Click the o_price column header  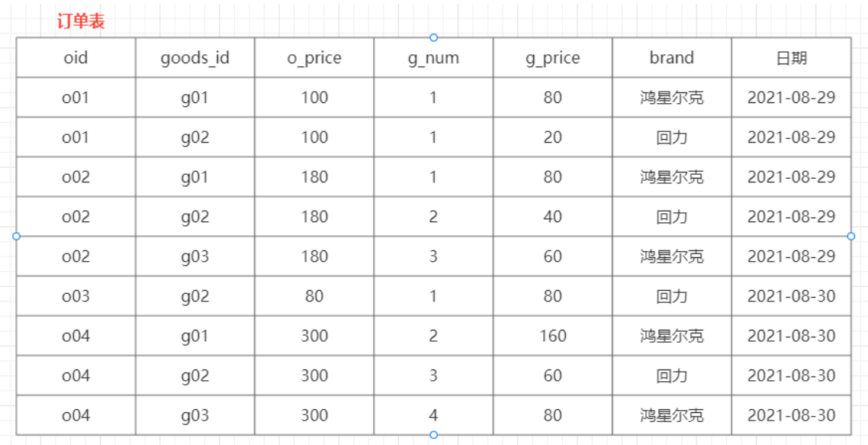click(x=314, y=58)
